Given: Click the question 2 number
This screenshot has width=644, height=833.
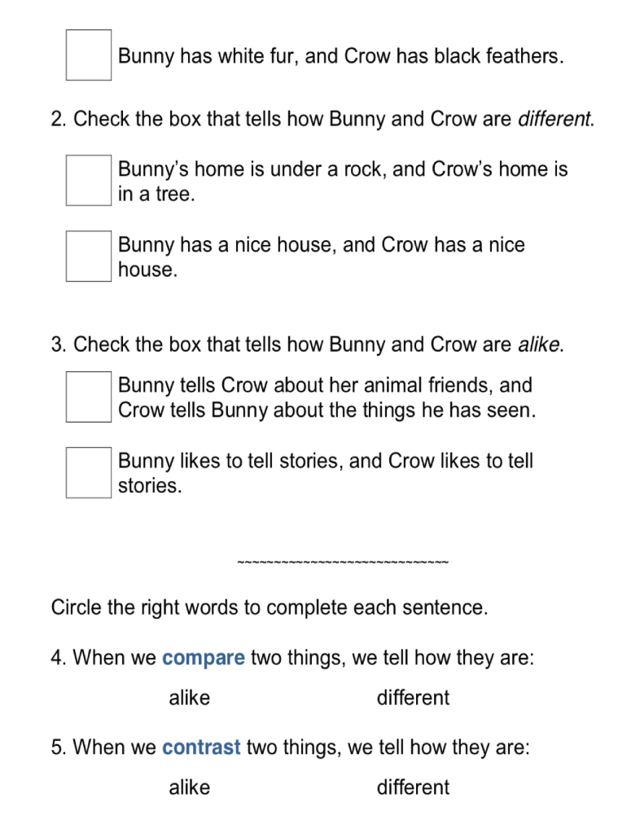Looking at the screenshot, I should [x=58, y=120].
